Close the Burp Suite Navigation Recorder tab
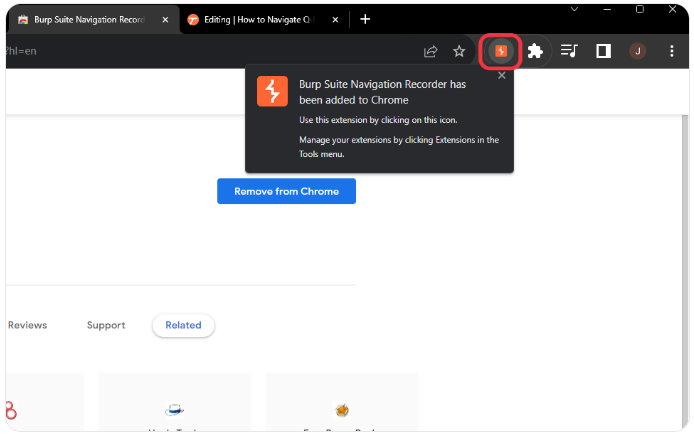The width and height of the screenshot is (694, 435). [165, 20]
